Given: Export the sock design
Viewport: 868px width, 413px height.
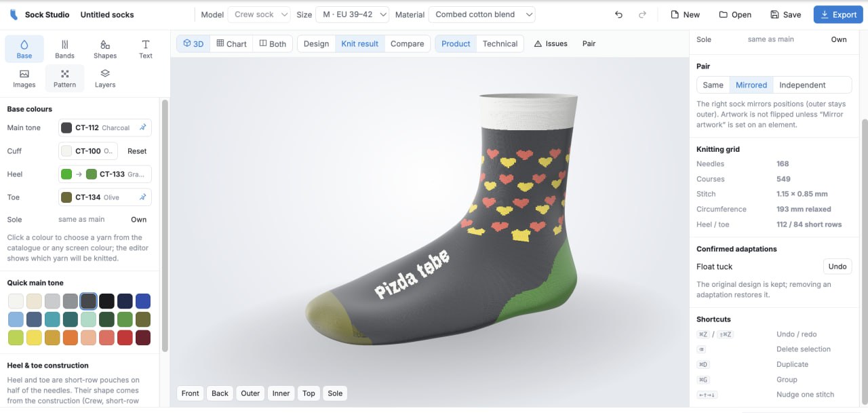Looking at the screenshot, I should point(838,14).
